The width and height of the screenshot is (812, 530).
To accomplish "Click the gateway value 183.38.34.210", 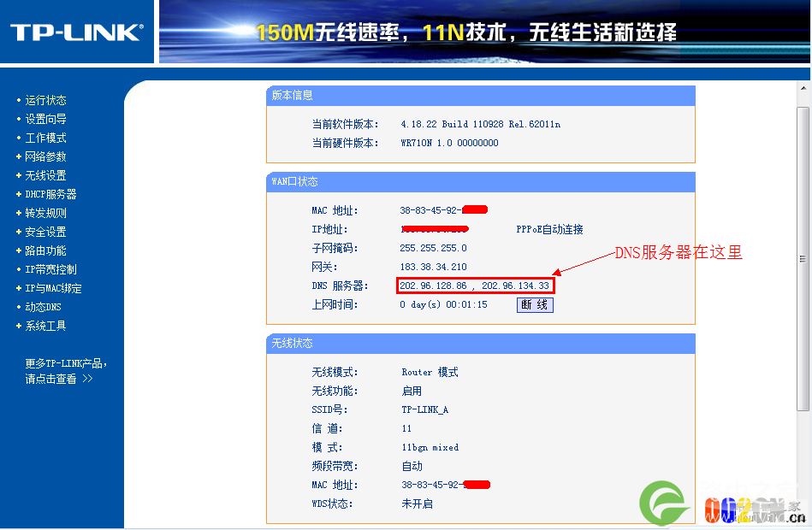I will [433, 267].
